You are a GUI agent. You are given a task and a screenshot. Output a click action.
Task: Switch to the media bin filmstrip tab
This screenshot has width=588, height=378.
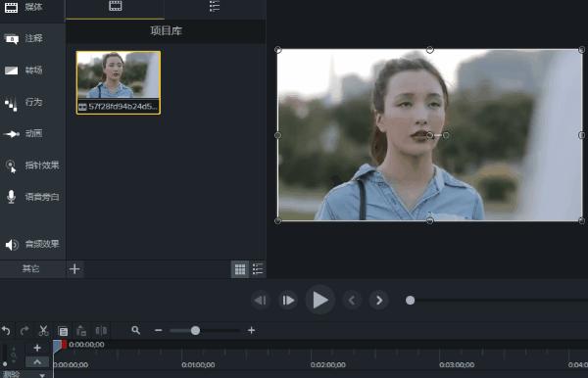(115, 7)
